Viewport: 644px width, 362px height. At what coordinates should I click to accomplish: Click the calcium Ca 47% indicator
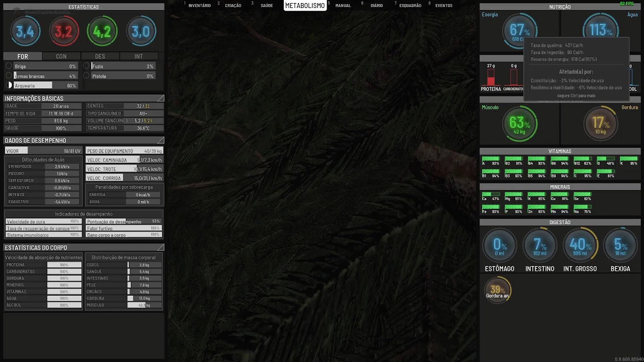(491, 196)
